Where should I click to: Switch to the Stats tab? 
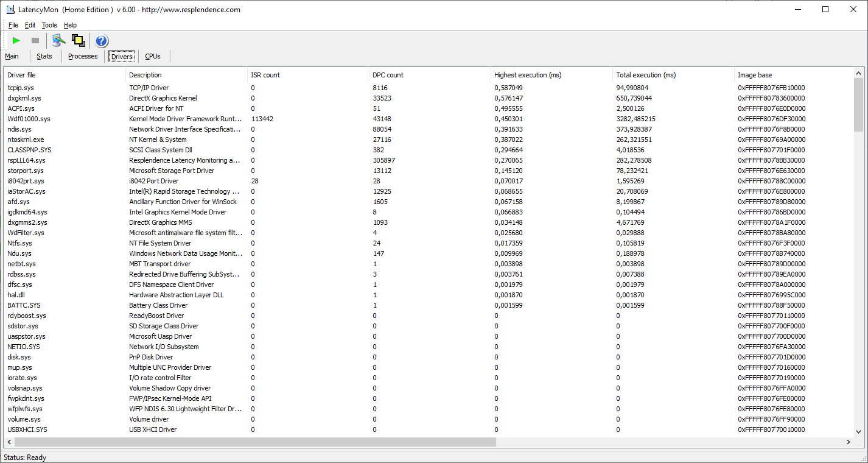coord(44,56)
